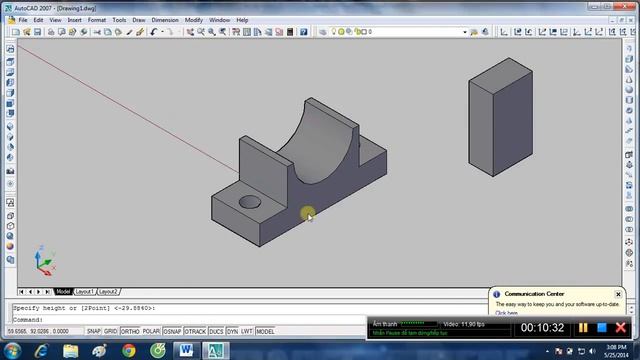
Task: Click the New drawing icon
Action: (16, 32)
